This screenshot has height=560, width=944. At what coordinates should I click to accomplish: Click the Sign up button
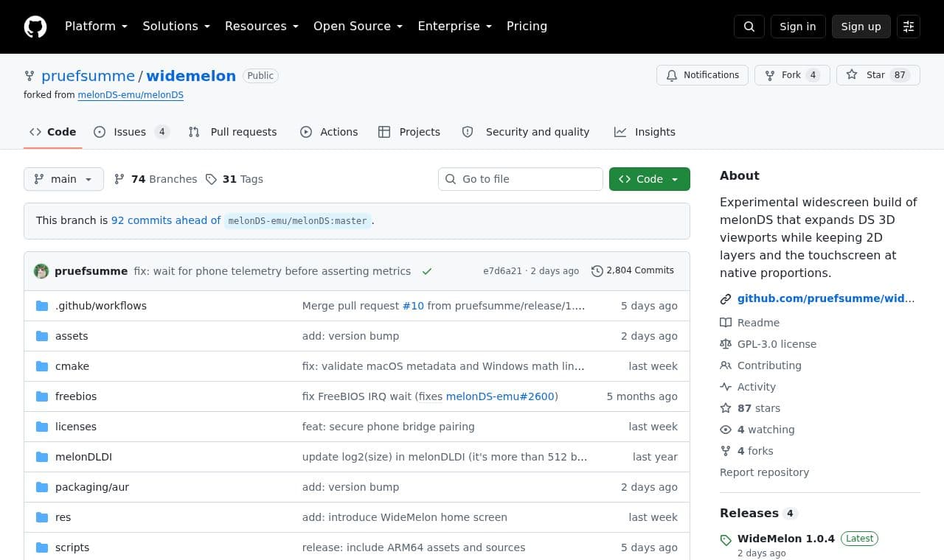(x=861, y=27)
